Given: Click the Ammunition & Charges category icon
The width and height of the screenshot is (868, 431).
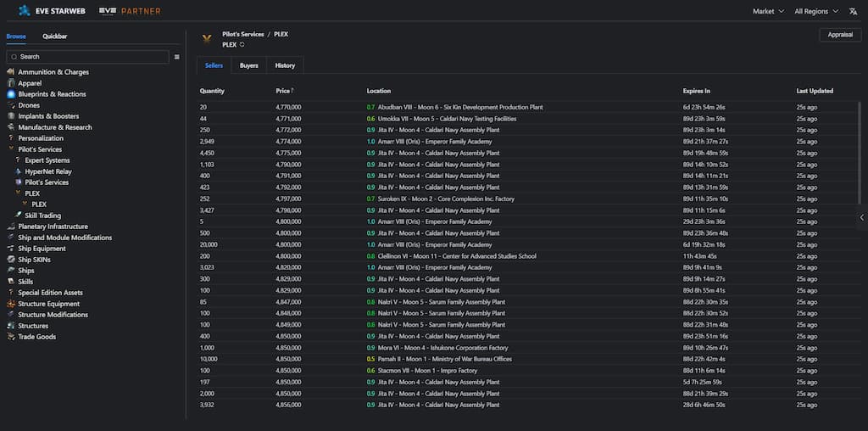Looking at the screenshot, I should click(10, 72).
